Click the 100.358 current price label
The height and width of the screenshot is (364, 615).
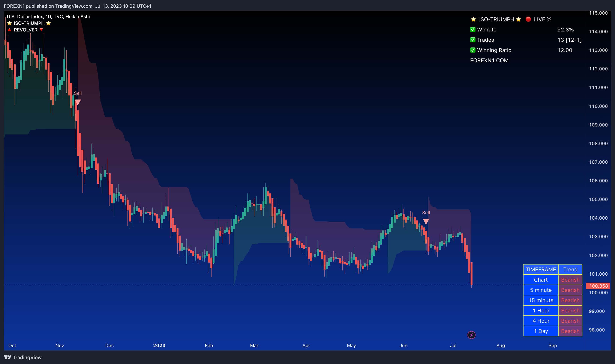coord(598,286)
